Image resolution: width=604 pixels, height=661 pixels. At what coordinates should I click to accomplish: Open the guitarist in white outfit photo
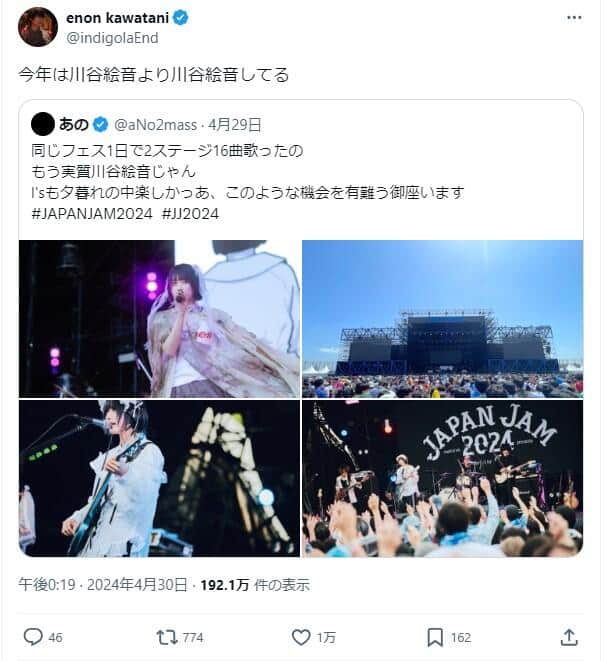[159, 478]
